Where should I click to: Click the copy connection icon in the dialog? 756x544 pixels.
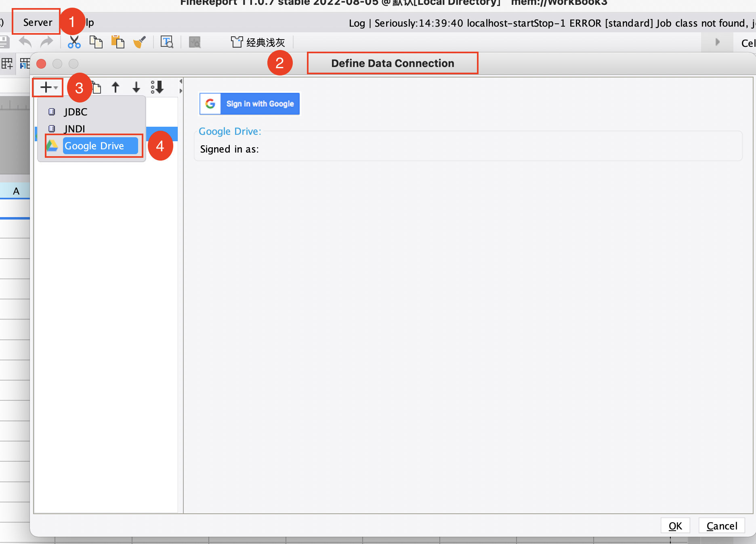pos(96,87)
